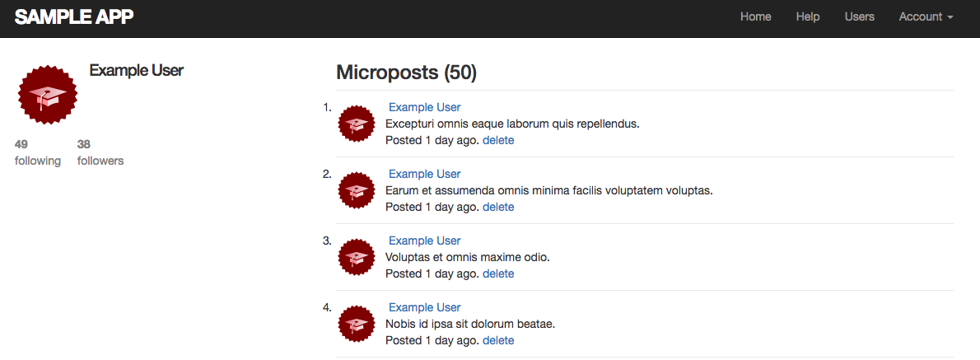980x360 pixels.
Task: Delete the "Nobis id ipsa" micropost
Action: [x=498, y=340]
